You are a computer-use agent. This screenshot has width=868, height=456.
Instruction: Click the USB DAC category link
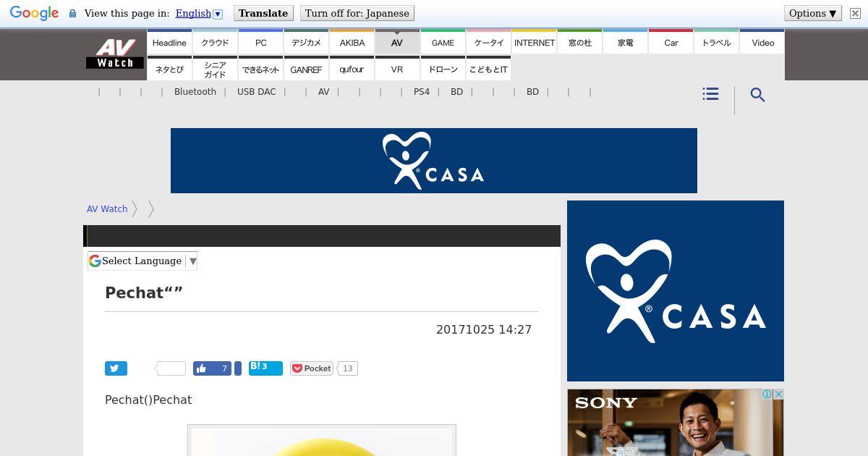coord(256,92)
